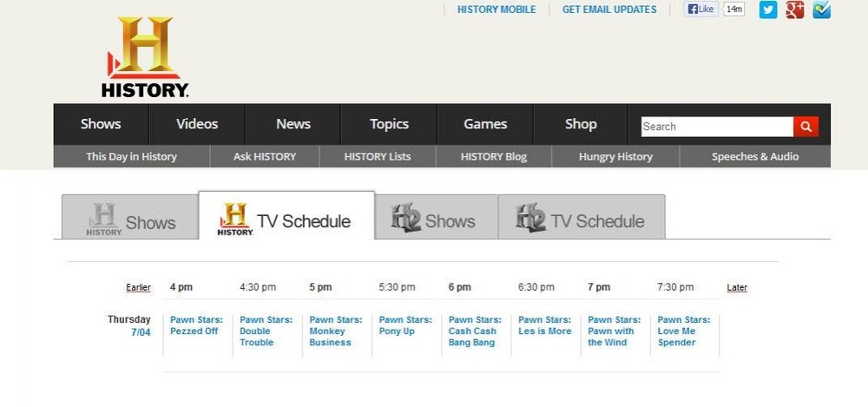The width and height of the screenshot is (868, 407).
Task: Click the Earlier schedule link
Action: (x=138, y=287)
